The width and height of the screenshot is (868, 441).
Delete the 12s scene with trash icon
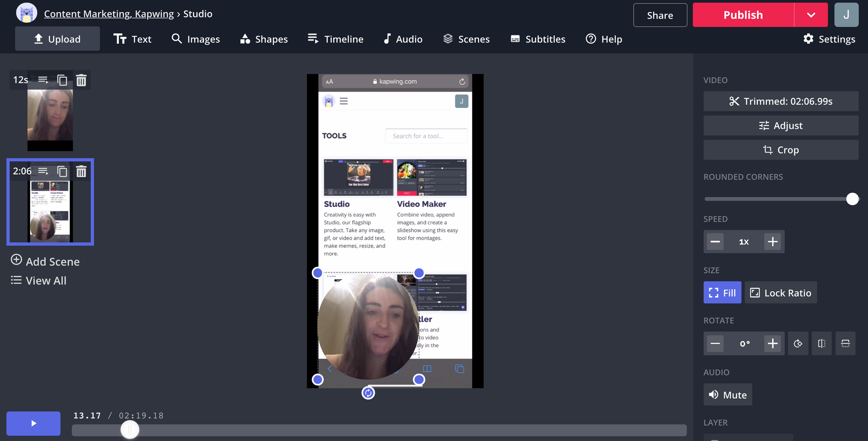81,80
